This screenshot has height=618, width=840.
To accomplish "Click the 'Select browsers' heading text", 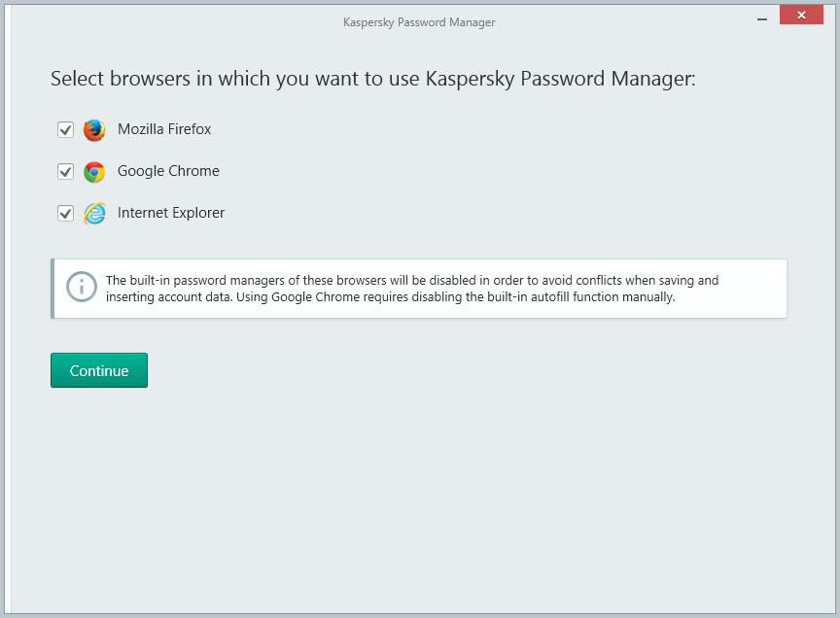I will click(x=373, y=79).
